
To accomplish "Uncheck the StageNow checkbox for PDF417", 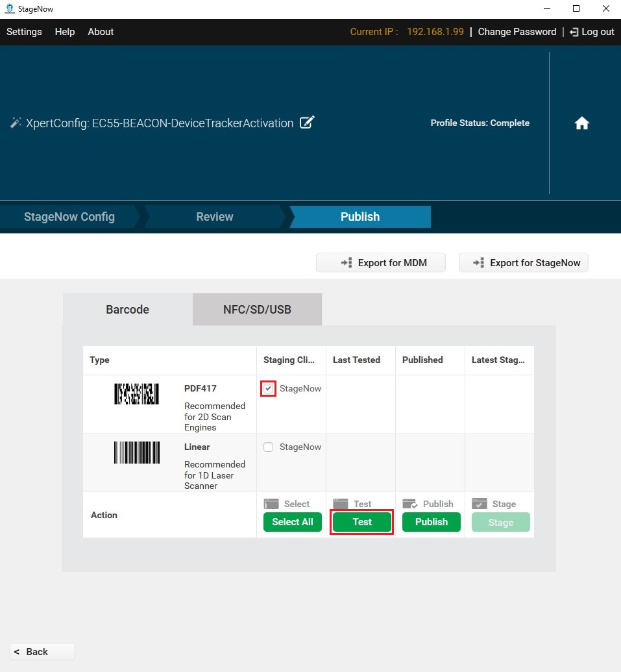I will click(x=269, y=388).
